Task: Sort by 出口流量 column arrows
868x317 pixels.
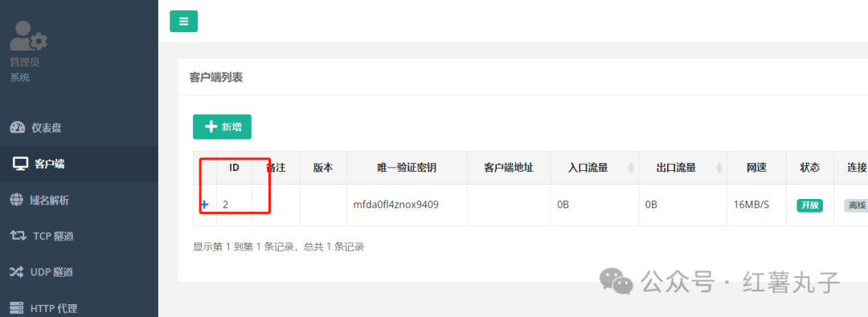Action: click(x=719, y=168)
